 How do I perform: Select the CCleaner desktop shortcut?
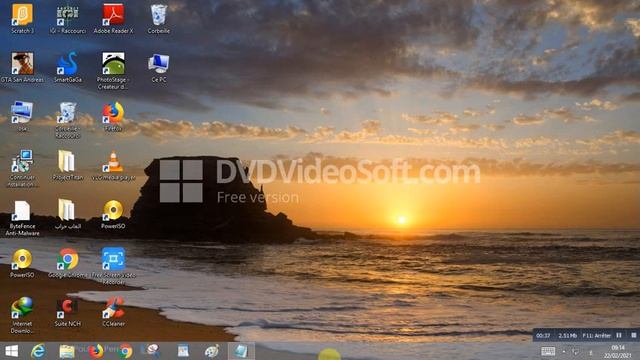pos(113,312)
